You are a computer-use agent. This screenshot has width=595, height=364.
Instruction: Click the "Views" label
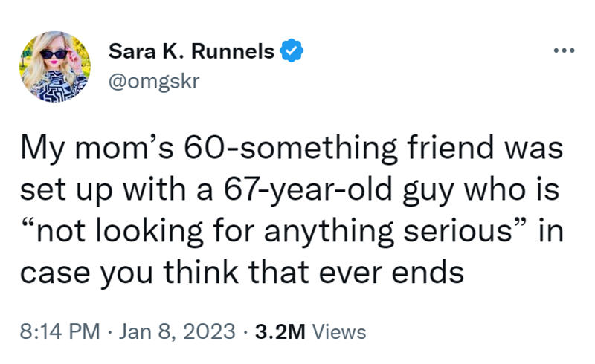pos(339,331)
